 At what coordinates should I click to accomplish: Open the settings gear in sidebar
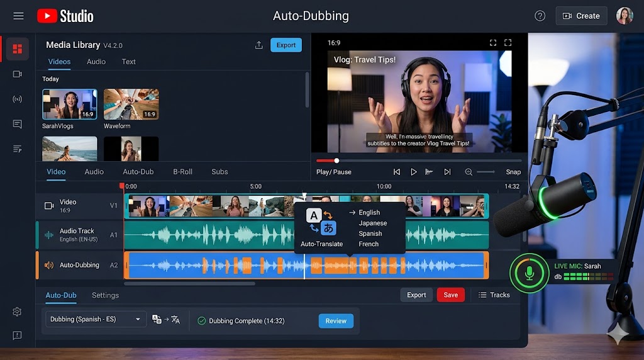tap(17, 312)
